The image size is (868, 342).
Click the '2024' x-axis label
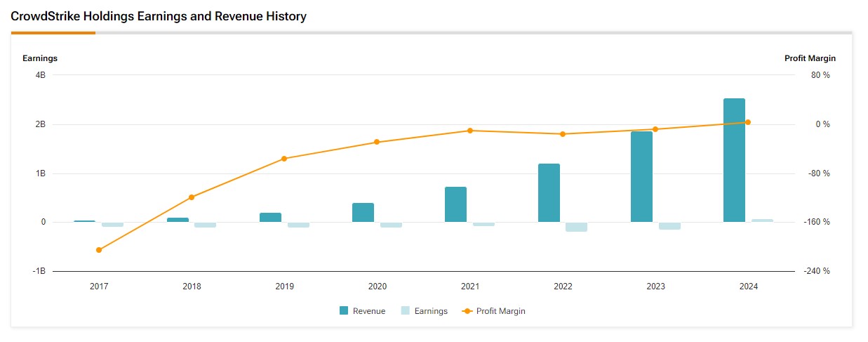coord(748,287)
